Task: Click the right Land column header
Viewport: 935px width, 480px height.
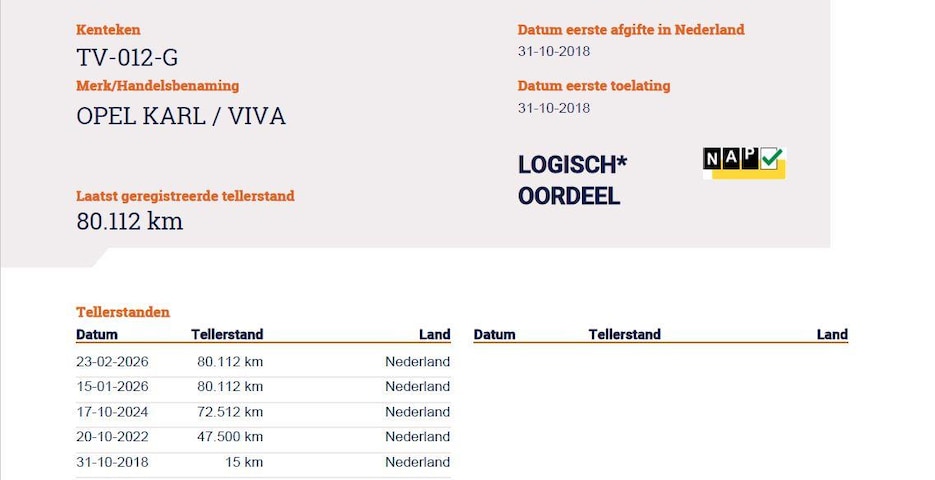Action: [x=831, y=334]
